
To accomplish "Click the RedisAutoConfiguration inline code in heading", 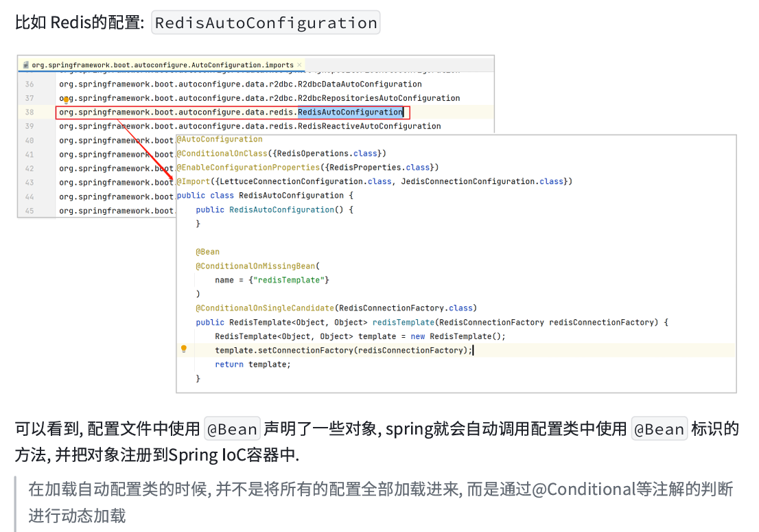I will point(266,23).
